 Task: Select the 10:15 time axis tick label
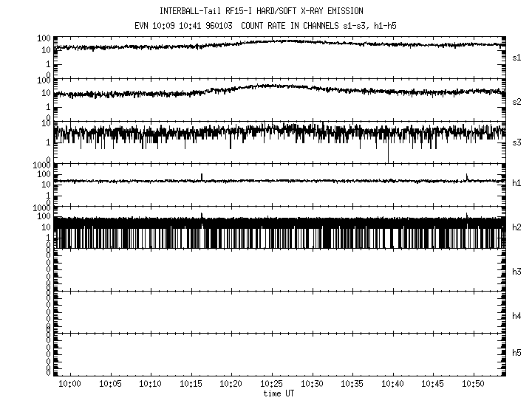(x=191, y=385)
